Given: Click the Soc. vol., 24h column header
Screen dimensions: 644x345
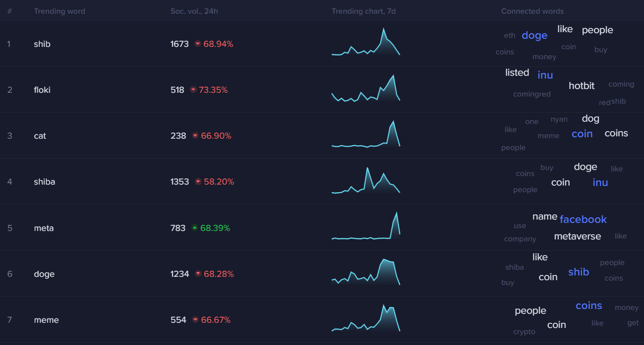Looking at the screenshot, I should (x=194, y=11).
